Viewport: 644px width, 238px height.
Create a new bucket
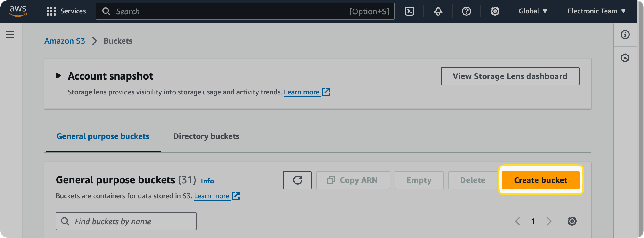540,180
